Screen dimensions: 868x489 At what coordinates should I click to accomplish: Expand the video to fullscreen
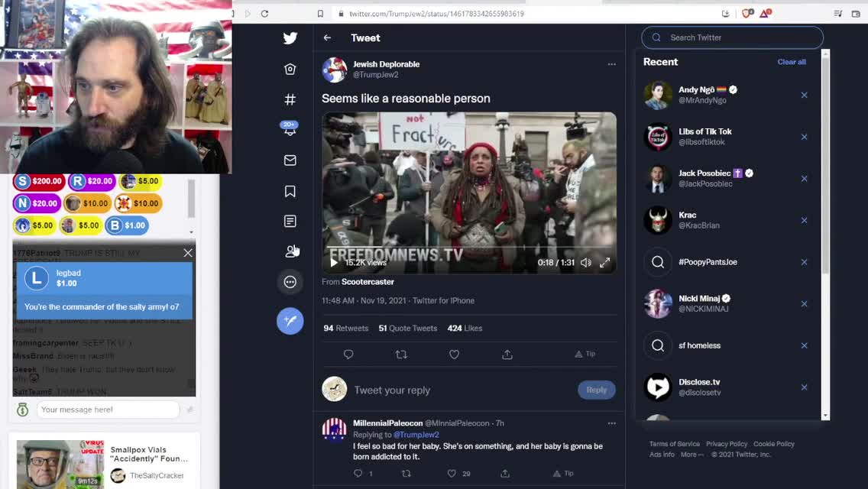click(604, 263)
